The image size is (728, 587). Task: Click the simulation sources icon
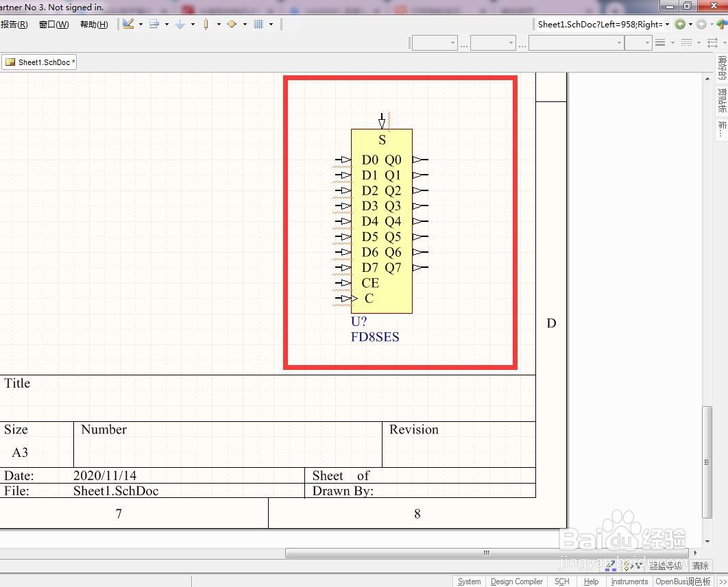232,24
